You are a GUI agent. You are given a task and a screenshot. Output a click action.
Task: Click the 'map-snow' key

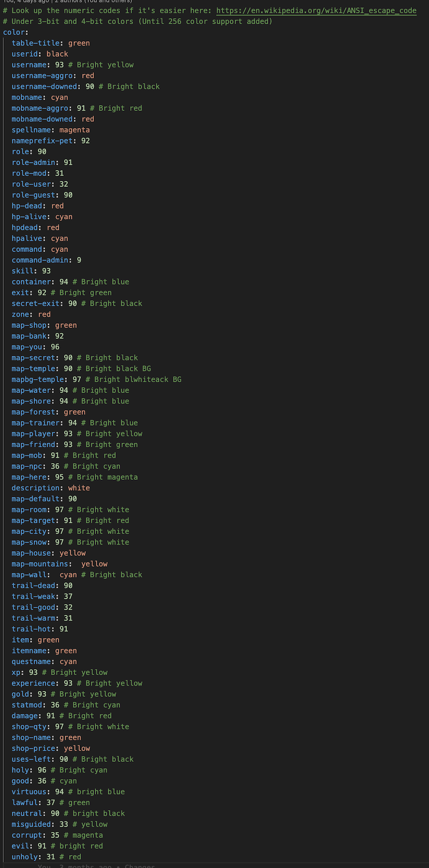(29, 542)
